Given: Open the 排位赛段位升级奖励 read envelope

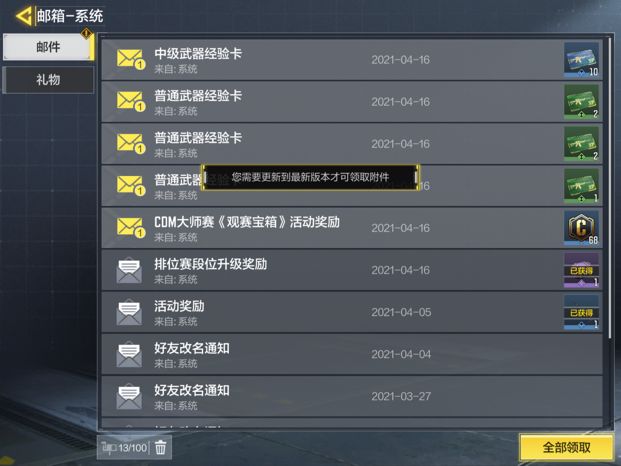Looking at the screenshot, I should click(129, 270).
